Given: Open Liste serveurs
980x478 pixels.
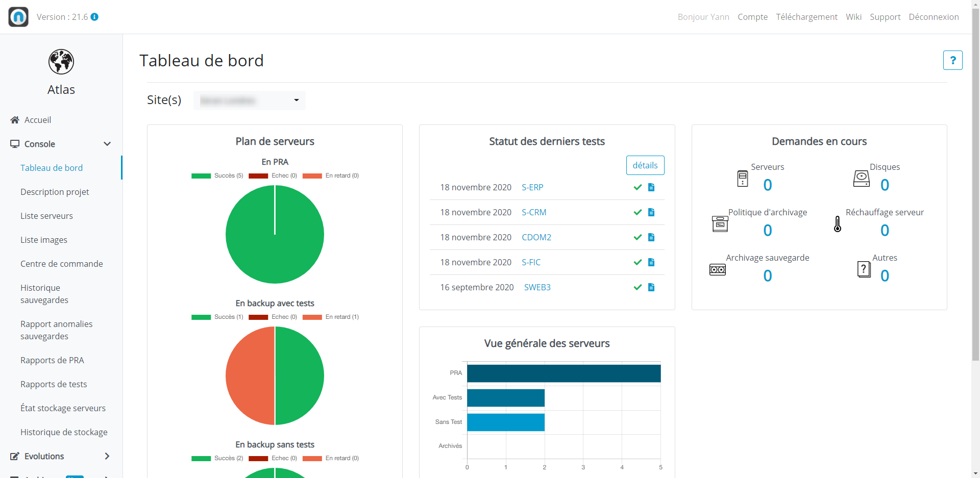Looking at the screenshot, I should 46,216.
